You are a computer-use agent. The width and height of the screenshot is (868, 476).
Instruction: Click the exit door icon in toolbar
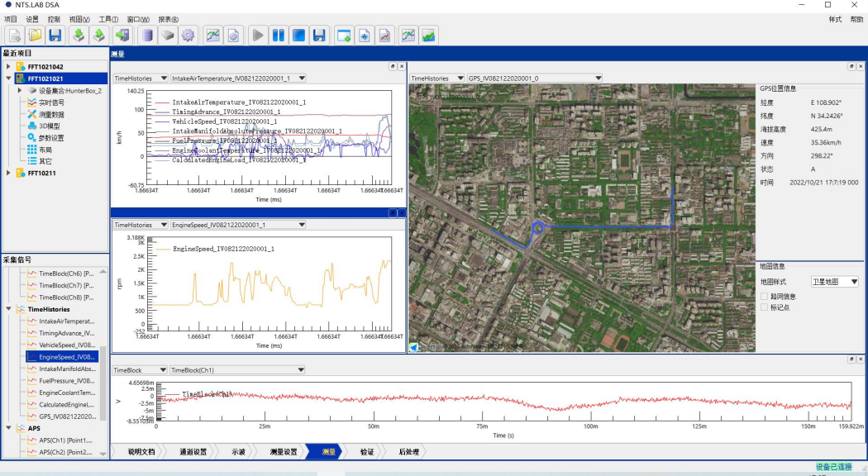[122, 36]
